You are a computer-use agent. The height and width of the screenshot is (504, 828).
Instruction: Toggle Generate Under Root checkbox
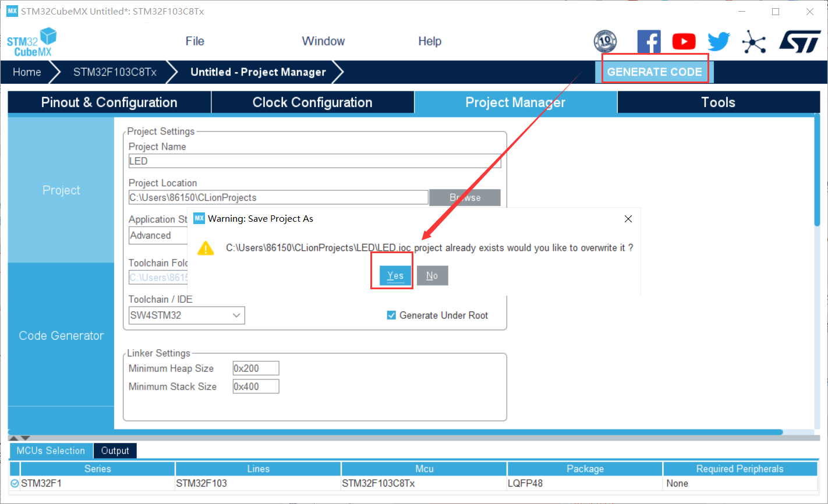[391, 315]
